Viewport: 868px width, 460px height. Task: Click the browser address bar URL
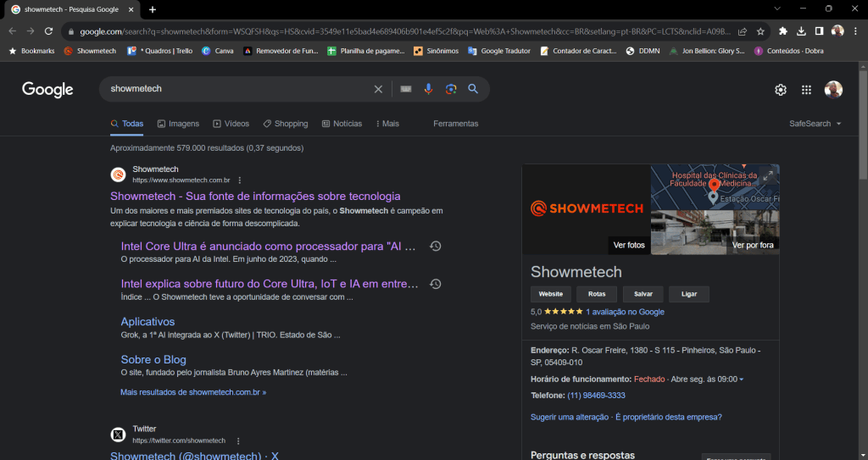click(x=404, y=31)
